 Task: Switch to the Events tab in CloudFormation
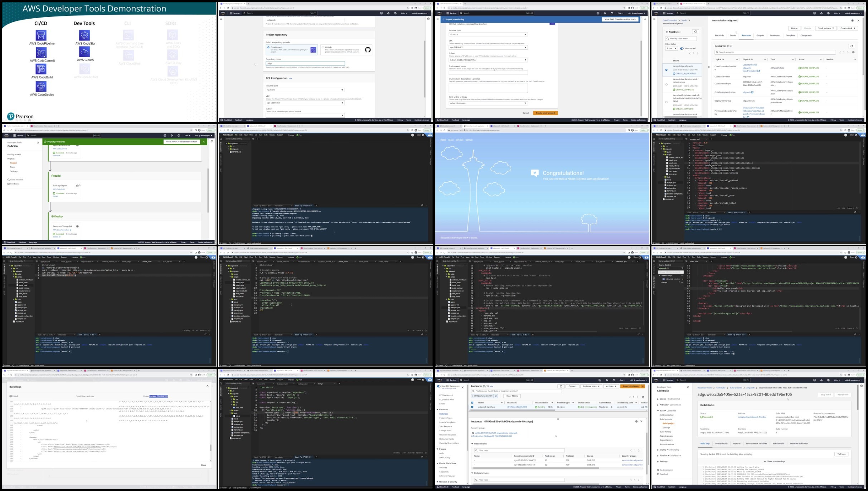pos(733,35)
